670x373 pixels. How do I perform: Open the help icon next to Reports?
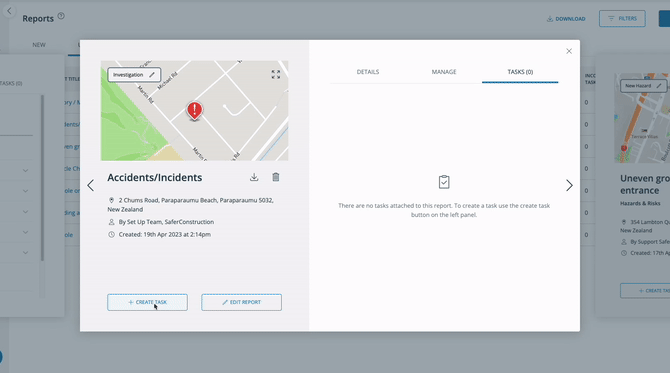(x=61, y=16)
